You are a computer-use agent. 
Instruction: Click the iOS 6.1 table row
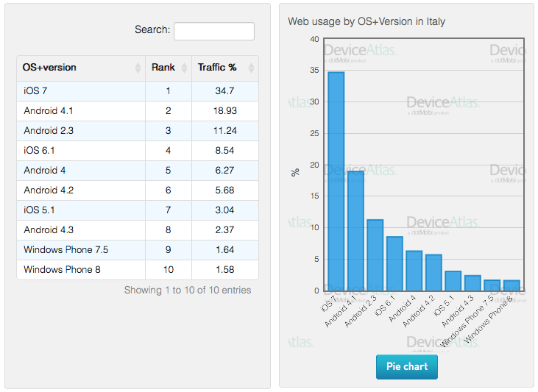pos(137,151)
